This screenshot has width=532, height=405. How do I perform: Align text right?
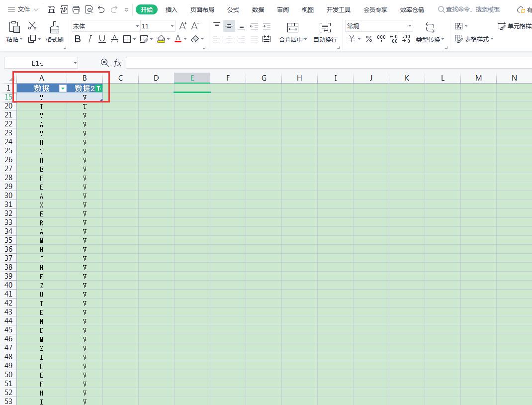tap(242, 39)
